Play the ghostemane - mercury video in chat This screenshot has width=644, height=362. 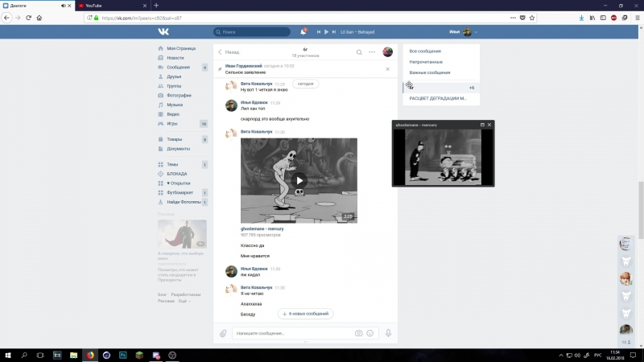point(299,180)
